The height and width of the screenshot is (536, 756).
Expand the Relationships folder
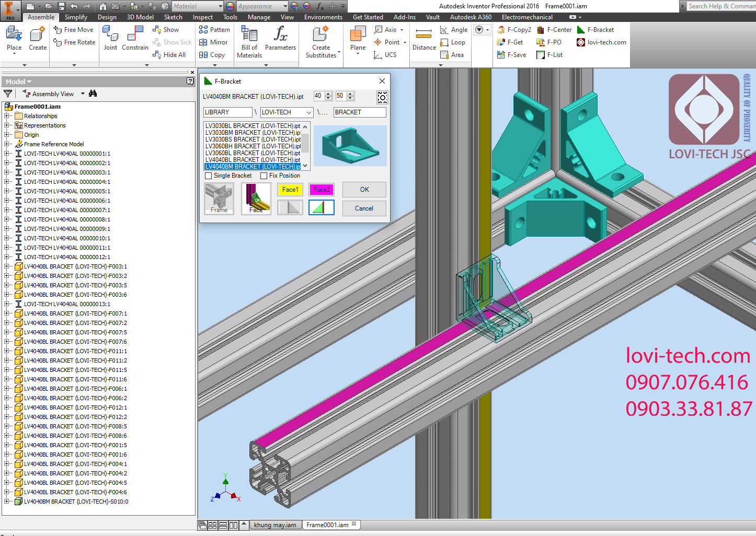coord(7,116)
